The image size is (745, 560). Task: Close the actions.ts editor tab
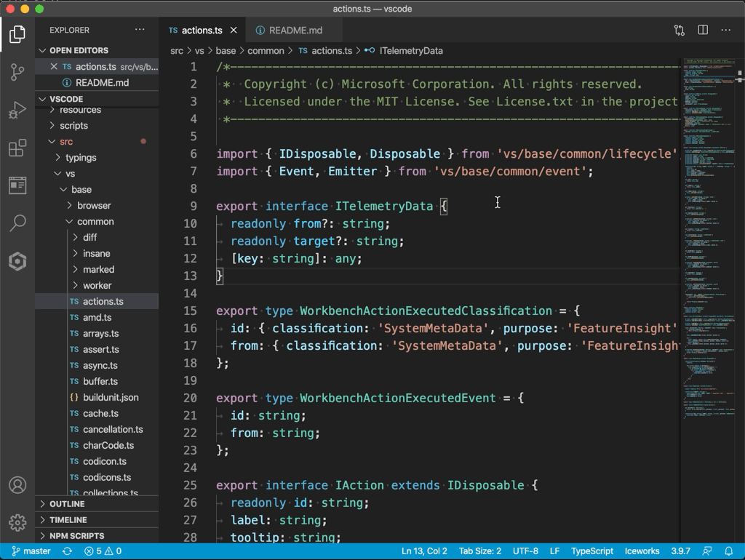(234, 31)
